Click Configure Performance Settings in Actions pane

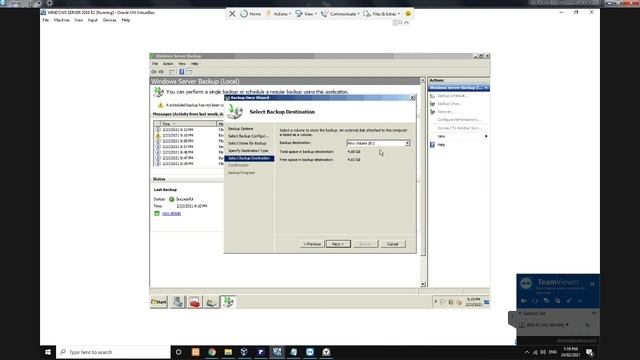click(459, 120)
